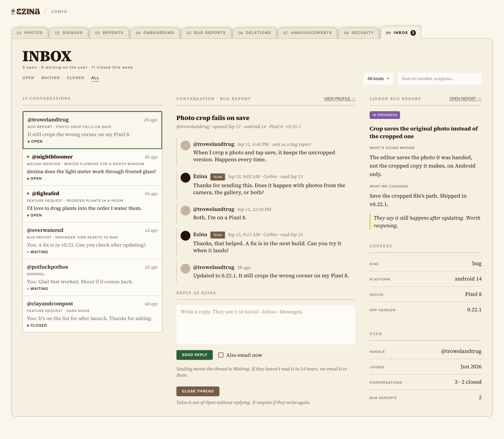Click the @trowelandtrug handle value under User

tap(461, 351)
